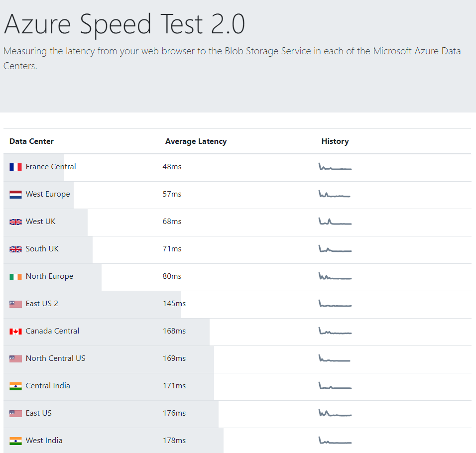Click the Netherlands flag beside West Europe

click(15, 195)
